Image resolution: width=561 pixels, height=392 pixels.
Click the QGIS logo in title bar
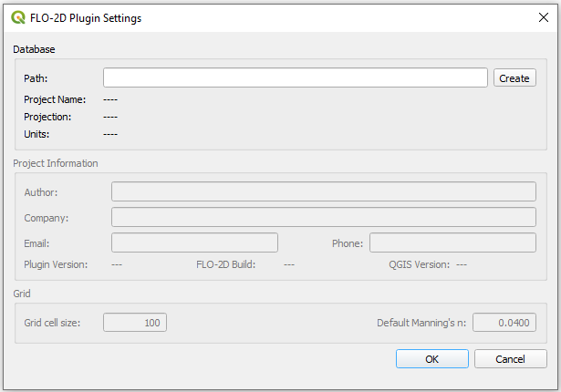[x=17, y=17]
